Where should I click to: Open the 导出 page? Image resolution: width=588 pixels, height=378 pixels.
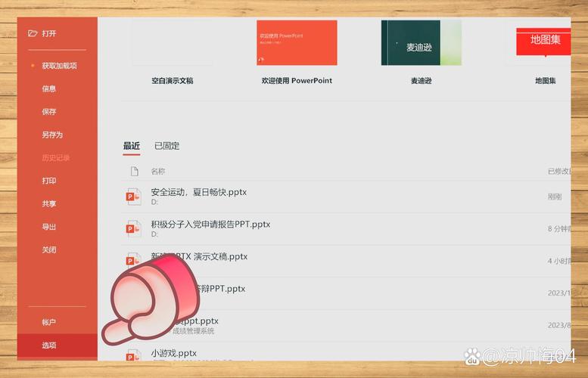point(48,227)
